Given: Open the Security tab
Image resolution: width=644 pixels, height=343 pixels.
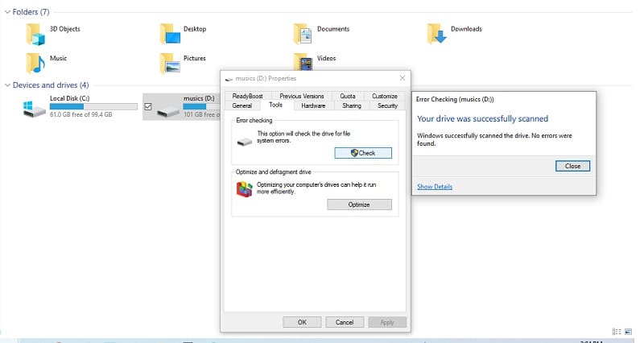Looking at the screenshot, I should coord(387,105).
